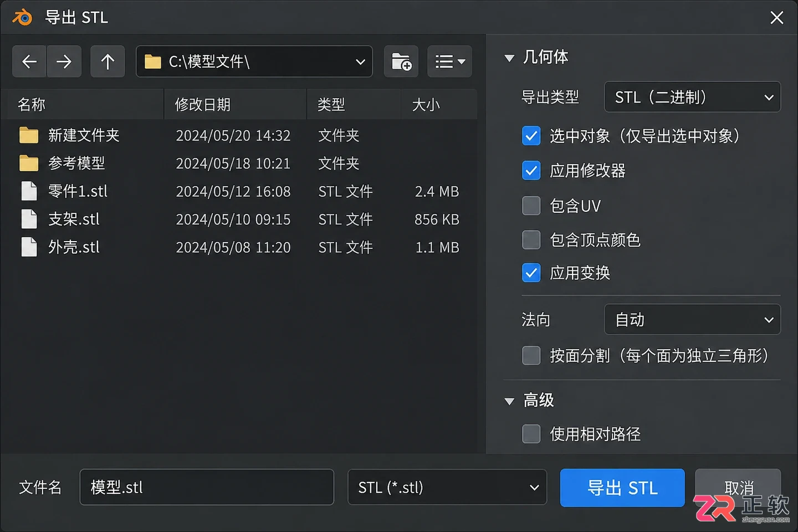Click the 文件名 input field 模型.stl

click(x=207, y=487)
